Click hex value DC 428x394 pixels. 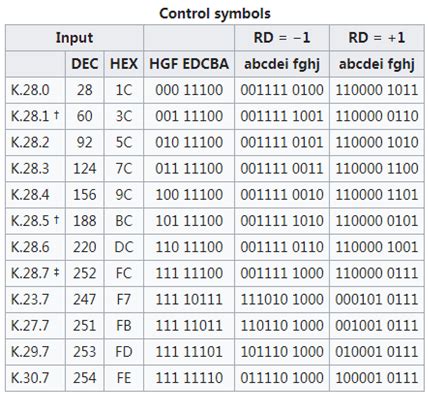124,247
